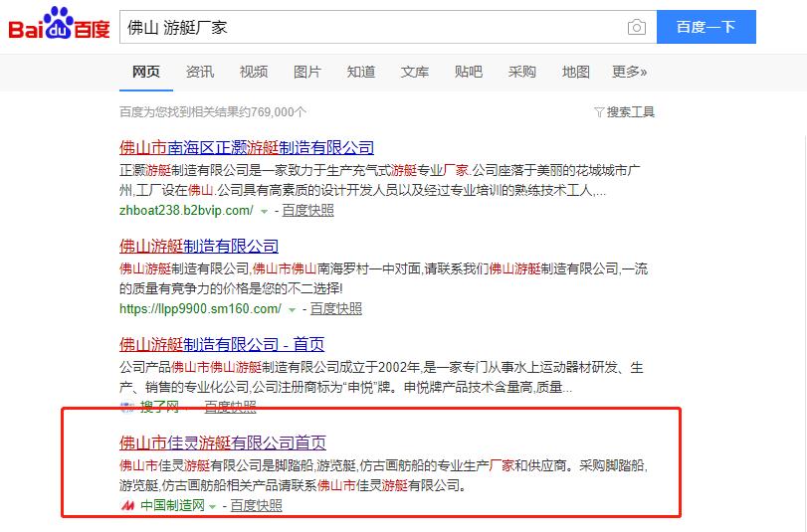The width and height of the screenshot is (807, 532).
Task: Open the 图片 tab
Action: (x=307, y=72)
